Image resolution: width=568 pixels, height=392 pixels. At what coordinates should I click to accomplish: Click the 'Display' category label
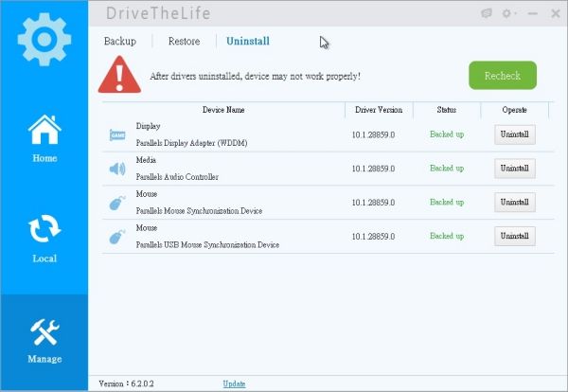point(149,126)
